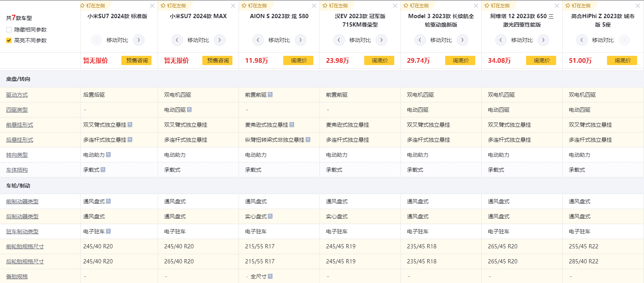Move AION S column left
Image resolution: width=644 pixels, height=283 pixels.
pos(258,40)
